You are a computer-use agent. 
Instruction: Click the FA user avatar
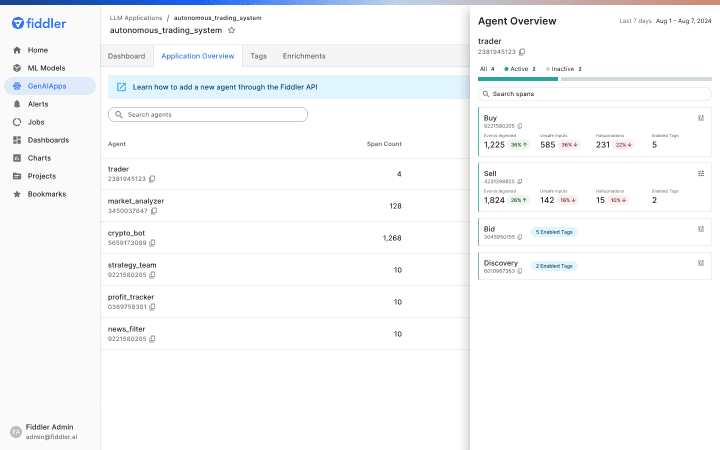(x=16, y=432)
